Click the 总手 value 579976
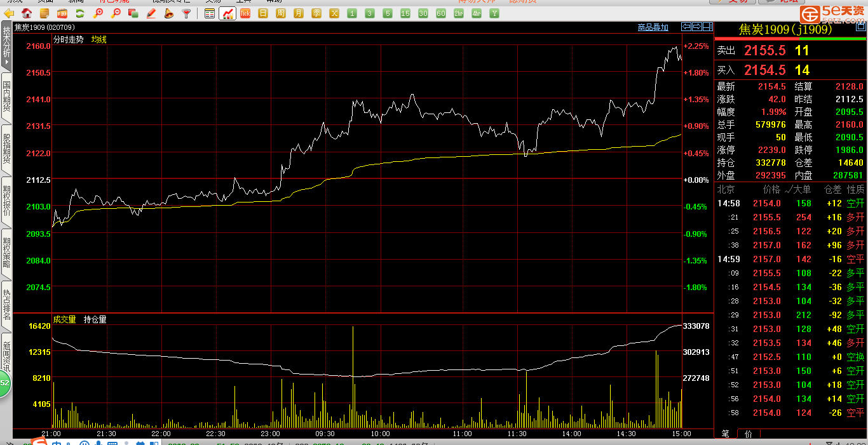Image resolution: width=868 pixels, height=445 pixels. point(771,124)
